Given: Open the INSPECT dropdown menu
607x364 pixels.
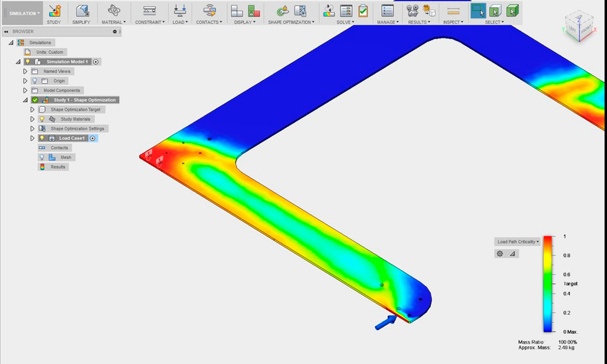Looking at the screenshot, I should (x=453, y=22).
